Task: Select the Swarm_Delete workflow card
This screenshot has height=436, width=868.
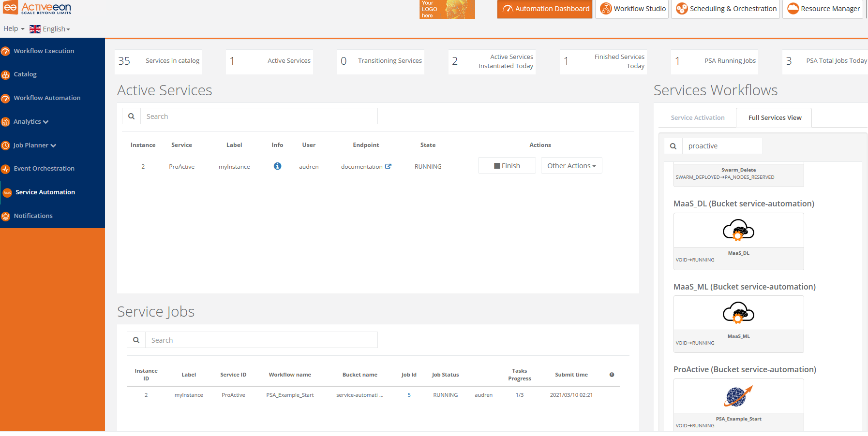Action: (738, 174)
